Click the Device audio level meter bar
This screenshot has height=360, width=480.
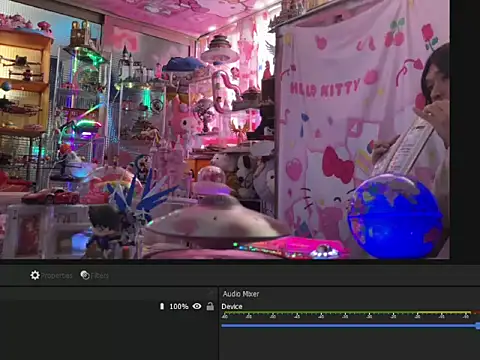click(350, 313)
